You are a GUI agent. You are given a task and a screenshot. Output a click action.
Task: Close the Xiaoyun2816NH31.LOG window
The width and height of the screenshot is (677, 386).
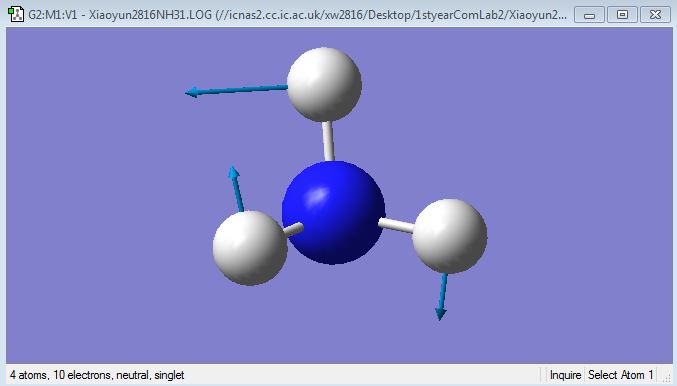[x=655, y=15]
